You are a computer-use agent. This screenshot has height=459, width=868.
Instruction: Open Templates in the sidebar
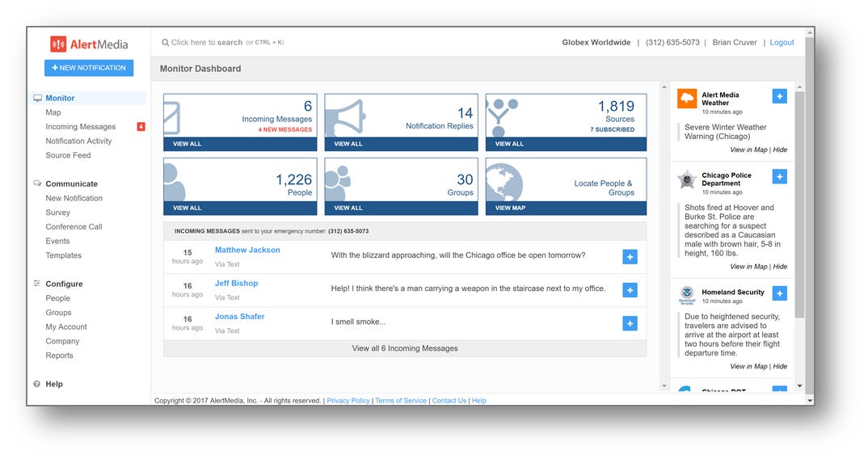pos(63,256)
